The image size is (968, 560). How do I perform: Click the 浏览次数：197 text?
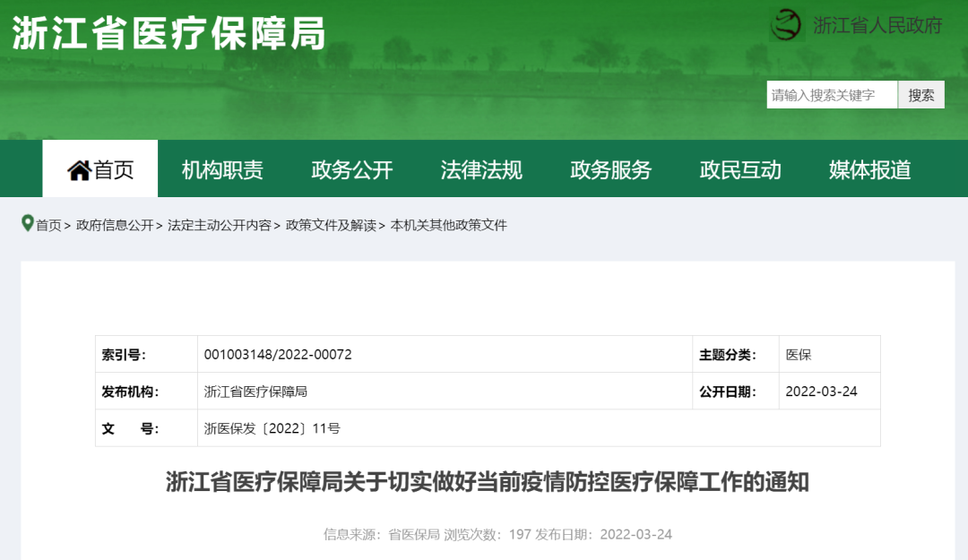tap(488, 534)
